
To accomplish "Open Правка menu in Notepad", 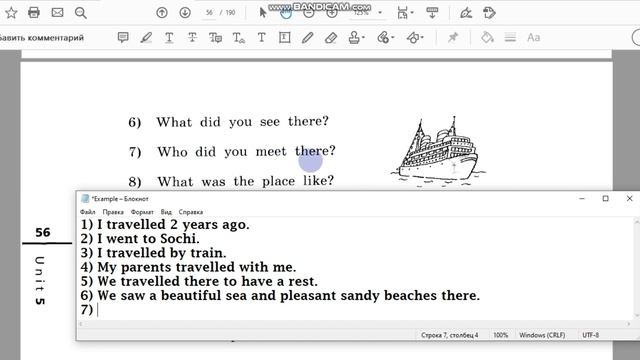I will tap(113, 212).
